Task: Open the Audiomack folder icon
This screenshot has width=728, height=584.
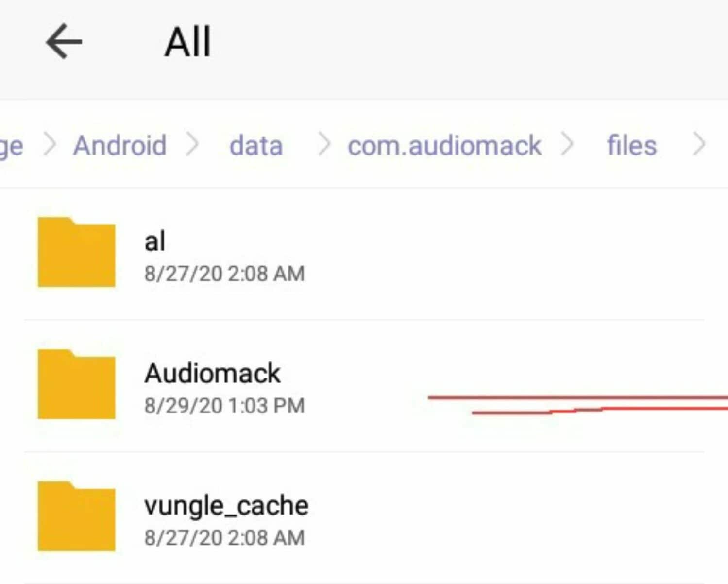Action: point(76,384)
